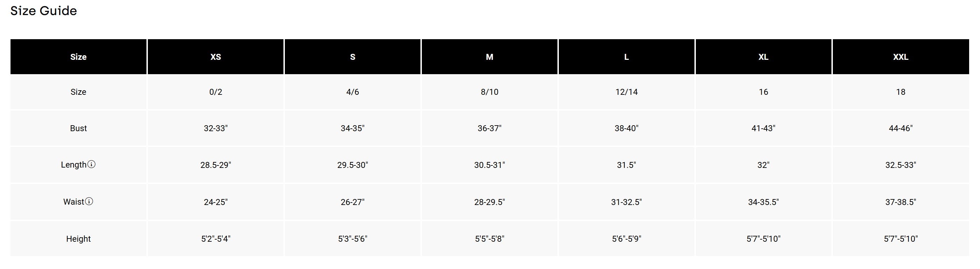Click the XXL numeric size 18 cell
This screenshot has height=269, width=980.
[901, 92]
